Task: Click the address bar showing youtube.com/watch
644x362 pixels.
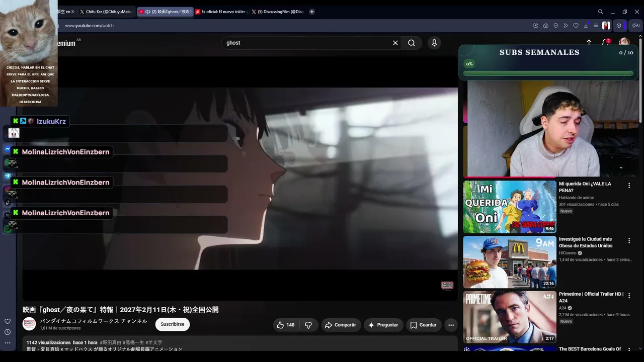Action: tap(89, 26)
